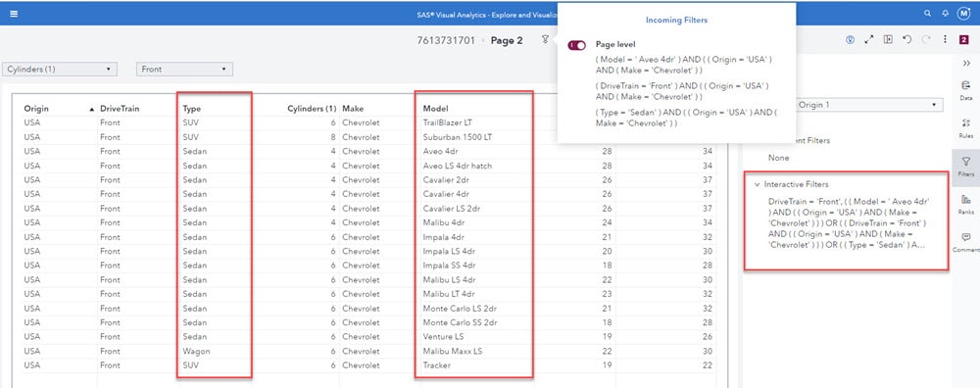Select the Cavalier 2dr cell
980x388 pixels.
[x=444, y=180]
